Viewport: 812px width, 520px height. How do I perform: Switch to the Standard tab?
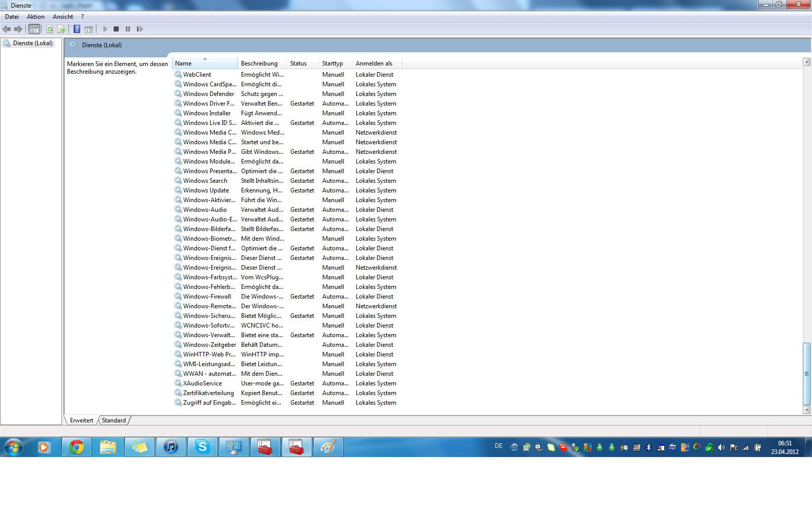(114, 420)
